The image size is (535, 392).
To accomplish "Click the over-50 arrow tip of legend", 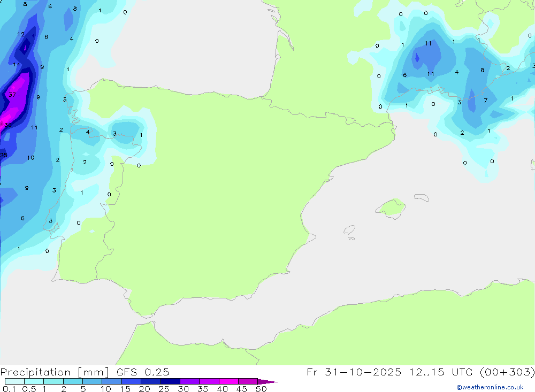I will pyautogui.click(x=267, y=382).
